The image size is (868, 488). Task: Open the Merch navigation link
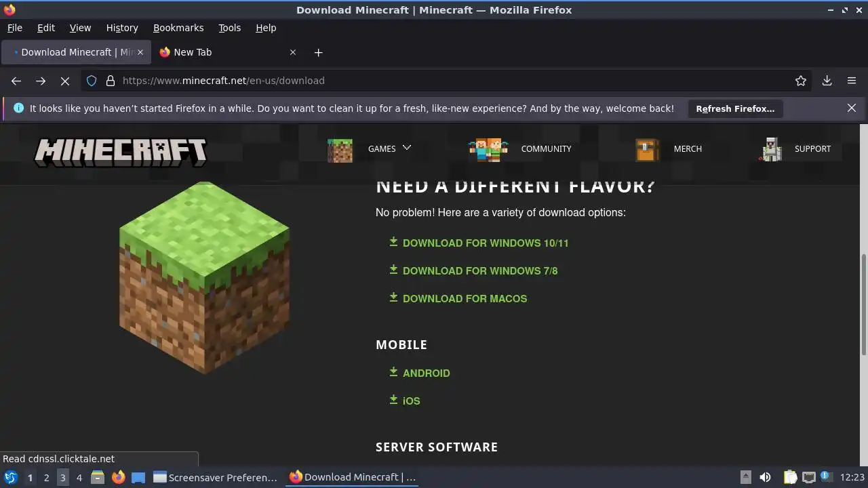(688, 149)
